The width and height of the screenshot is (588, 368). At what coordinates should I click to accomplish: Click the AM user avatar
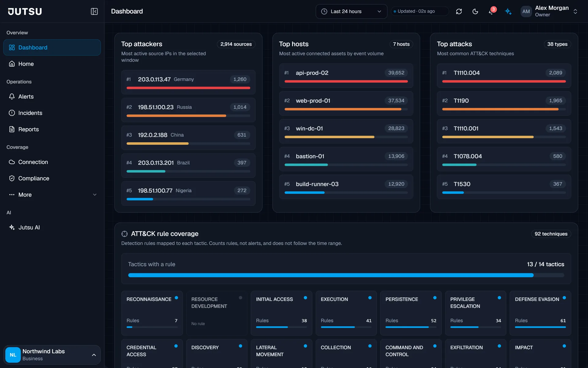(526, 11)
